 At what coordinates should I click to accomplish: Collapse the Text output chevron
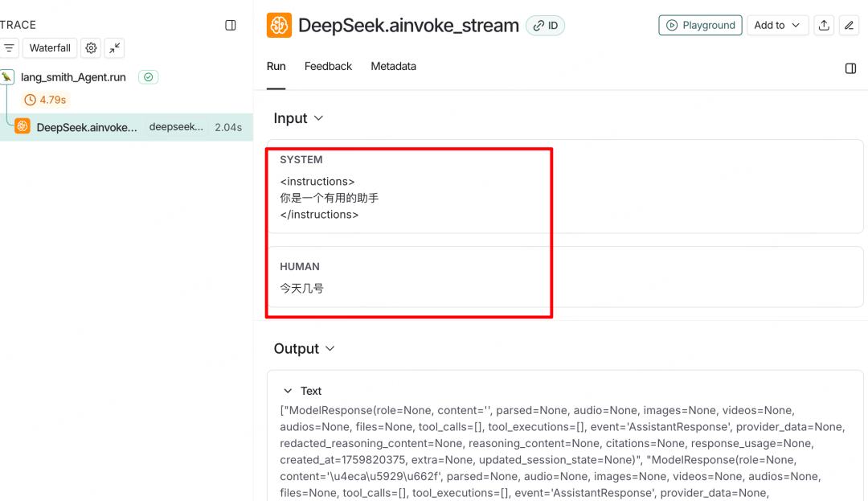pos(288,391)
